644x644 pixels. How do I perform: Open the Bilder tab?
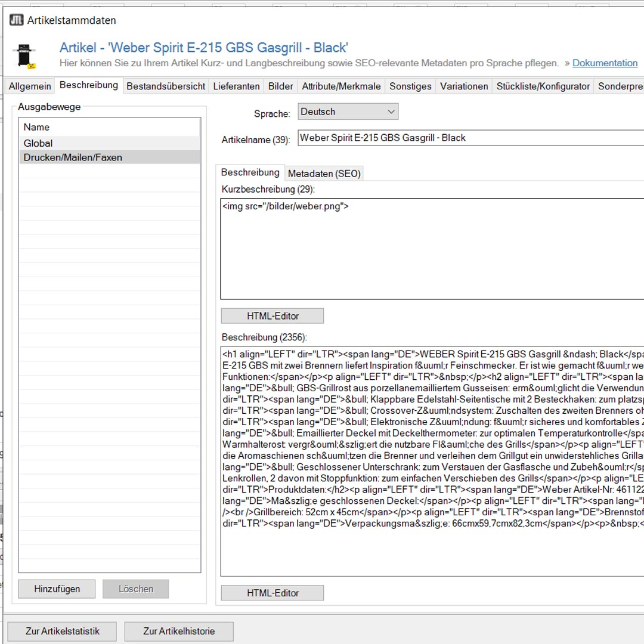point(280,86)
